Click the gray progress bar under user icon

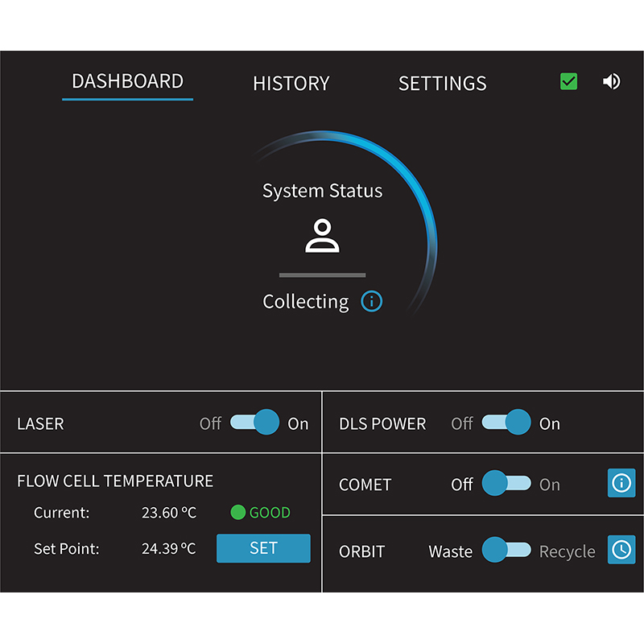click(323, 275)
